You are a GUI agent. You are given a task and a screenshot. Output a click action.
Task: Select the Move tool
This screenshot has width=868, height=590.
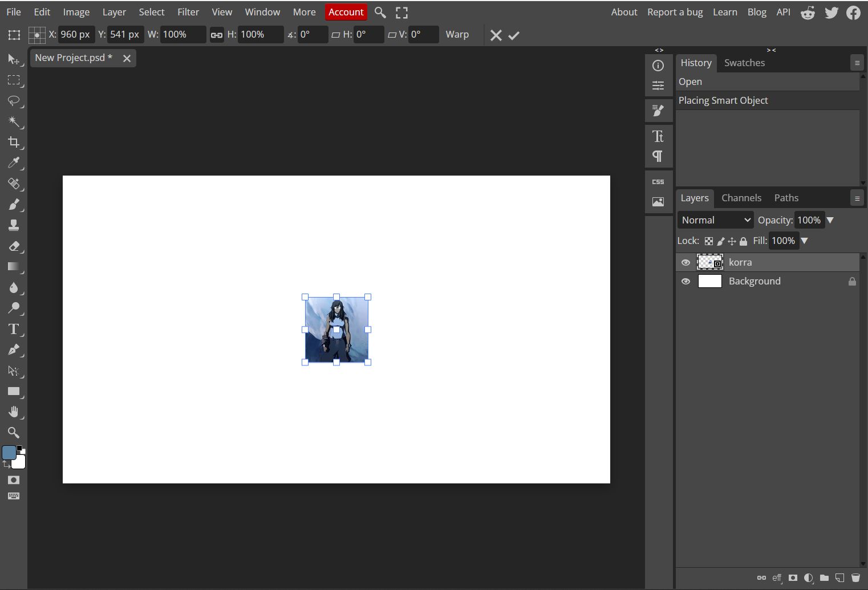[x=14, y=60]
